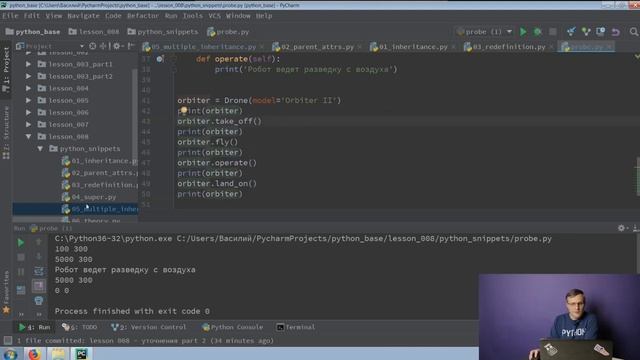Run the probe configuration with green play button
Screen dimensions: 640x360
pyautogui.click(x=523, y=32)
